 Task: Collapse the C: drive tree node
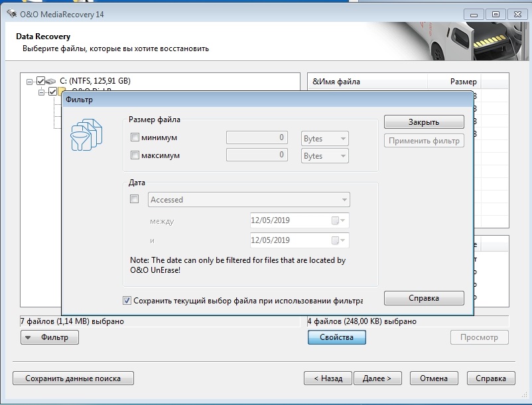point(29,82)
